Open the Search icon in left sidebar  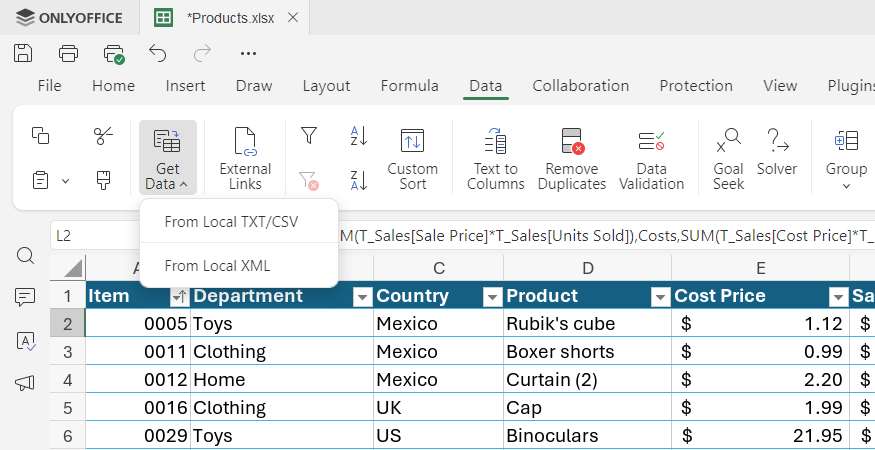pyautogui.click(x=26, y=256)
